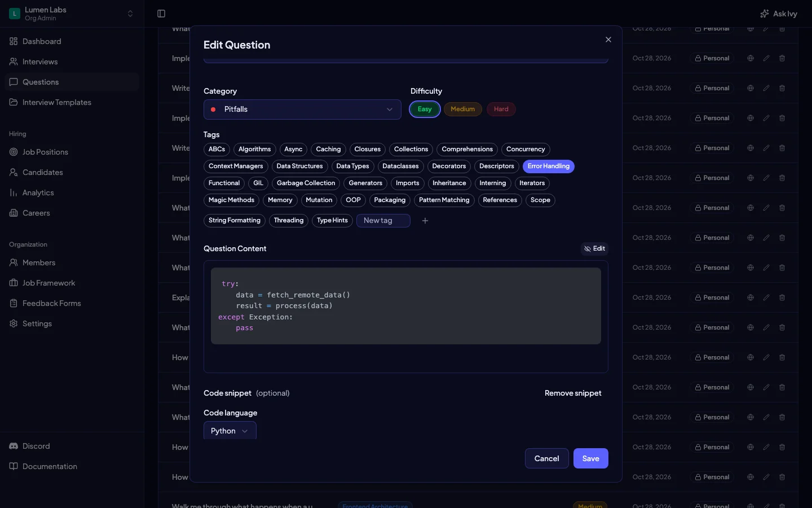Select Hard difficulty
812x508 pixels.
[501, 110]
